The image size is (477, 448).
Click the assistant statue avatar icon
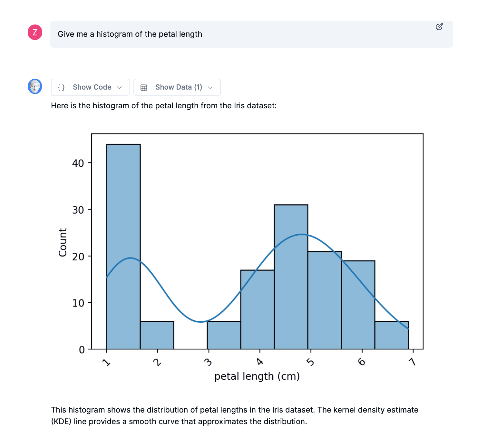click(35, 87)
